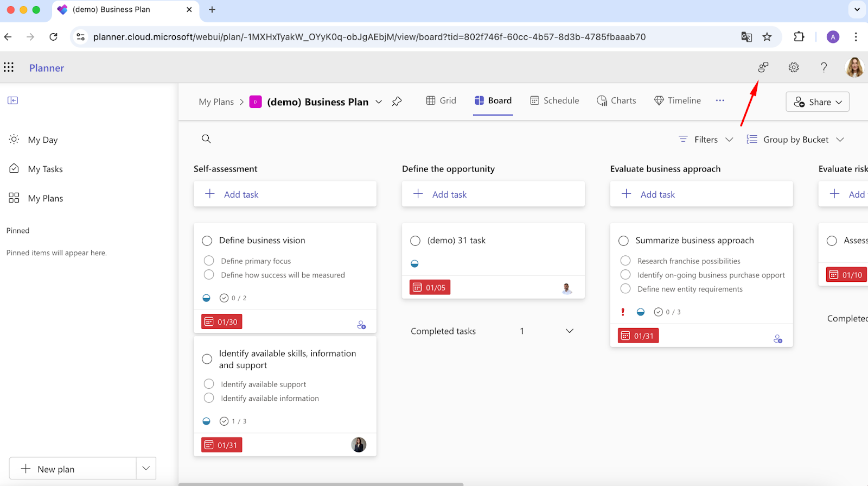
Task: Click the red importance marker on Summarize business approach
Action: [623, 312]
